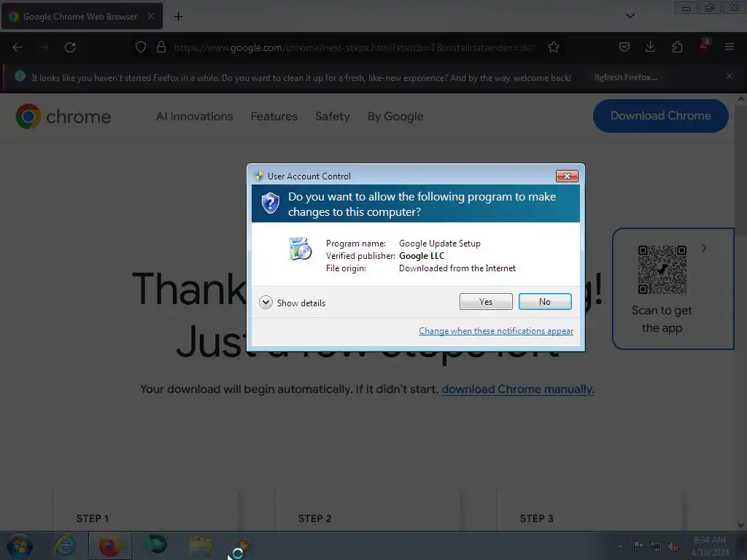The height and width of the screenshot is (560, 747).
Task: Bookmark this page with the star icon
Action: pos(554,47)
